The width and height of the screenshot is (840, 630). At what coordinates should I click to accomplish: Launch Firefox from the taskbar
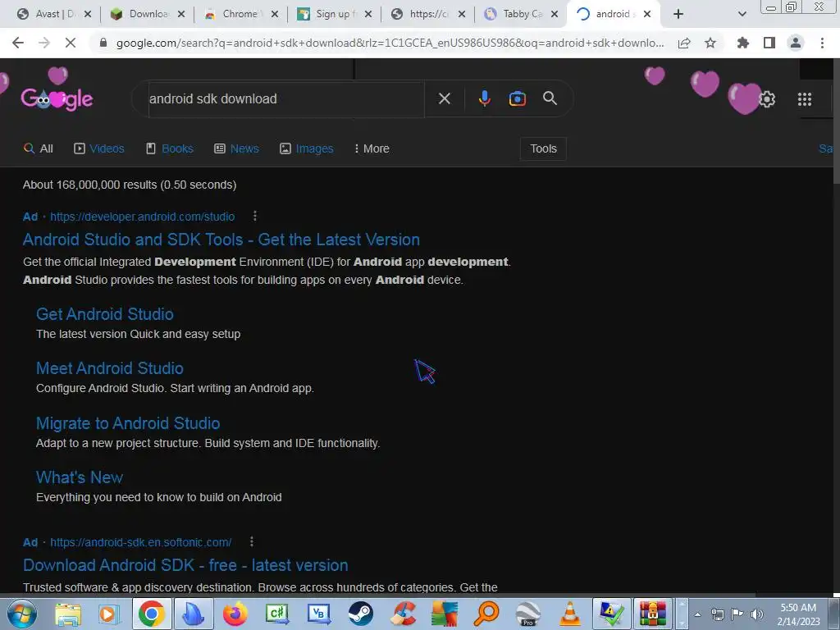tap(235, 614)
